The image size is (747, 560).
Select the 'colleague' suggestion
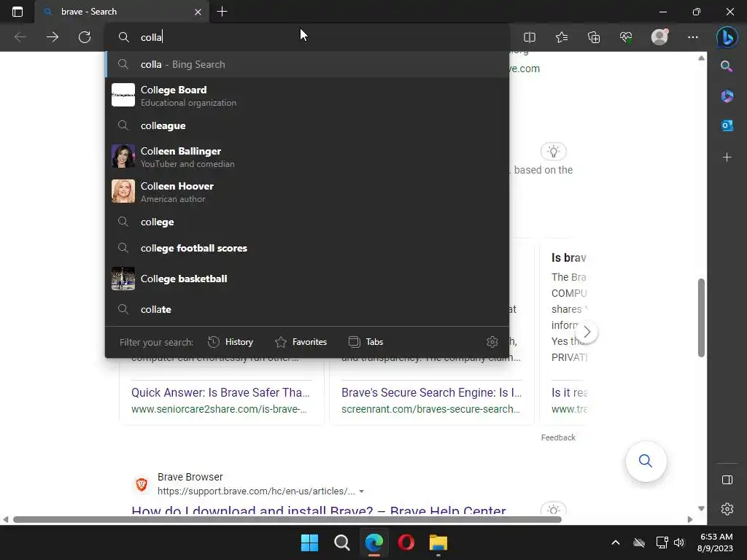[307, 125]
